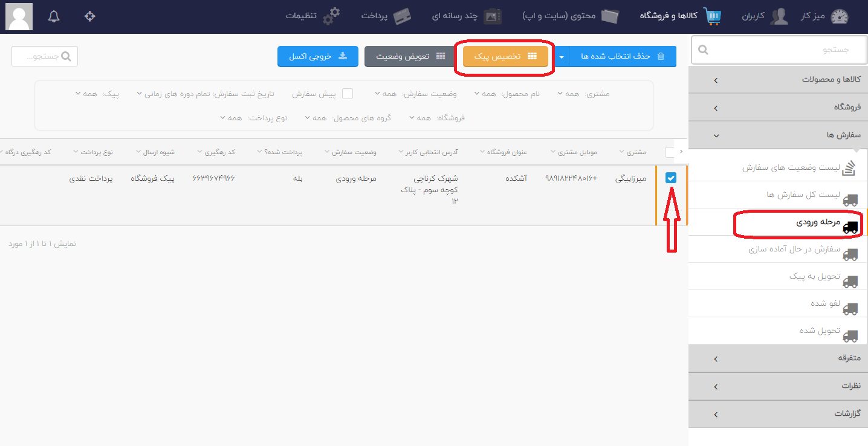Open the notifications bell icon
The image size is (868, 446).
point(54,16)
